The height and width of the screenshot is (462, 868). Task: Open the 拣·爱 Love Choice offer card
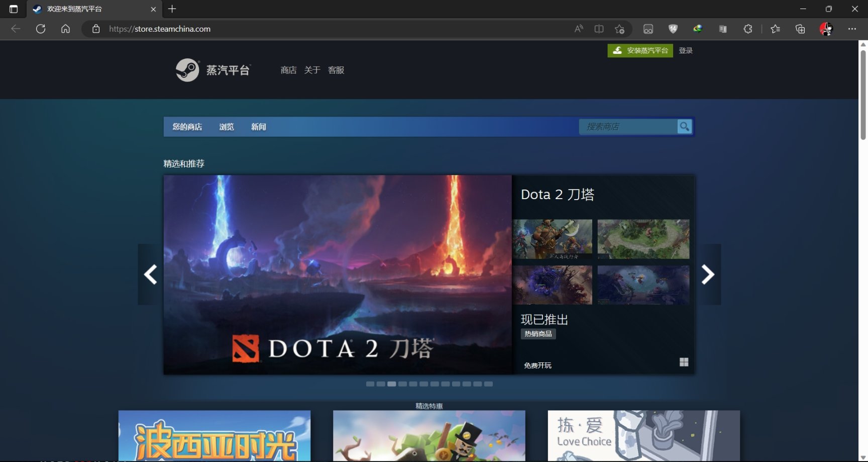644,436
